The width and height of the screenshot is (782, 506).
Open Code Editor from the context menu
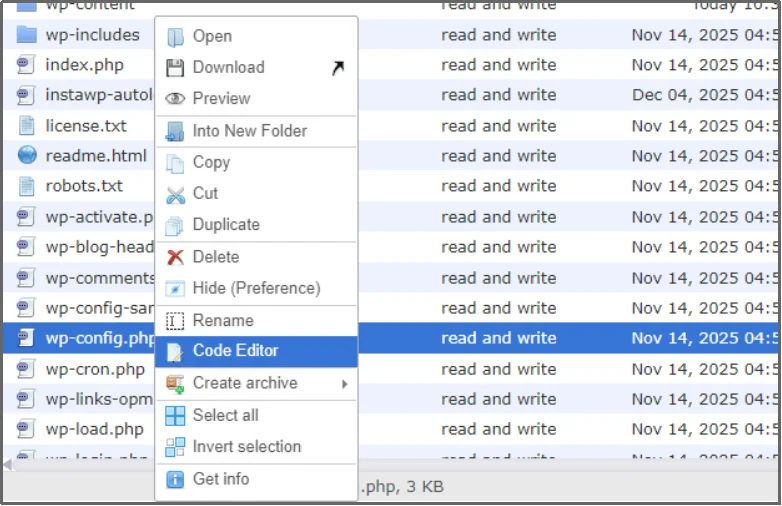click(x=256, y=351)
